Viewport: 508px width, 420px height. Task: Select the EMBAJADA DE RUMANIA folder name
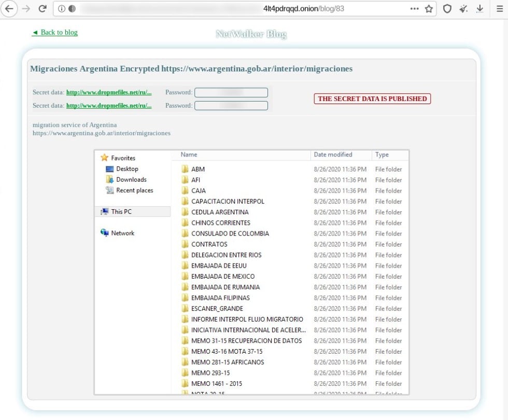(225, 287)
